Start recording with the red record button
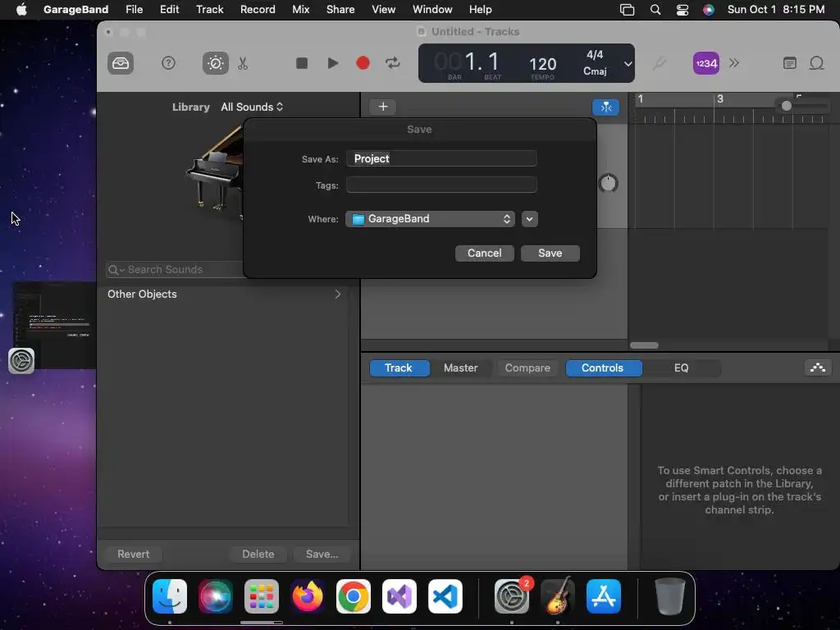The image size is (840, 630). (x=363, y=63)
